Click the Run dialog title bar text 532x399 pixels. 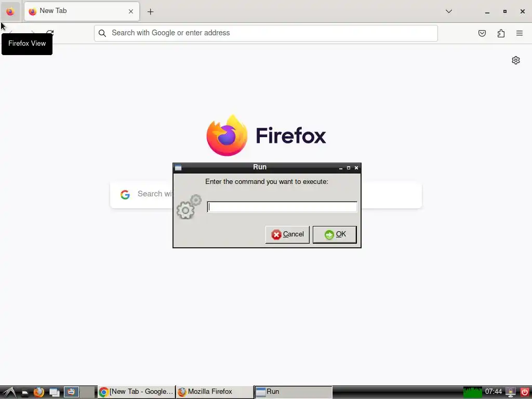click(x=260, y=167)
